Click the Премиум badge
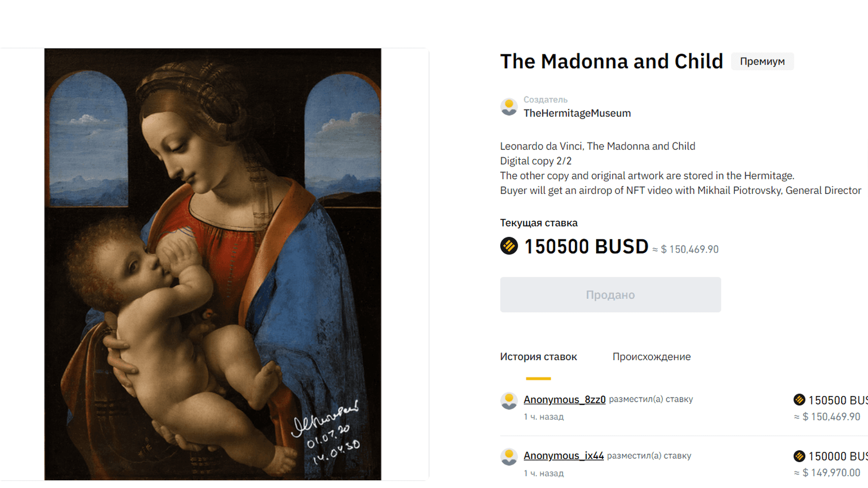The height and width of the screenshot is (488, 868). (x=762, y=62)
